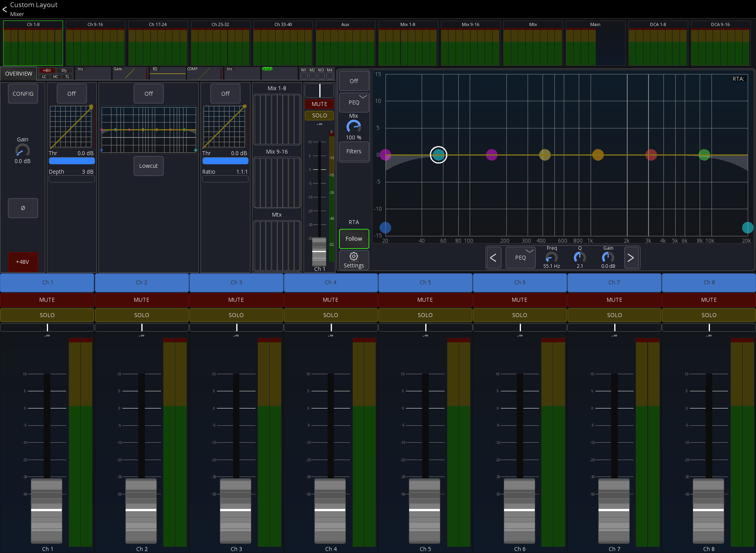The width and height of the screenshot is (756, 553).
Task: Open the Settings gear under RTA
Action: coord(354,260)
